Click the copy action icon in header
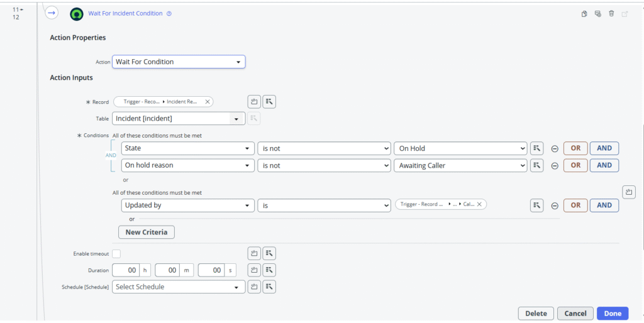Image resolution: width=644 pixels, height=323 pixels. coord(584,14)
